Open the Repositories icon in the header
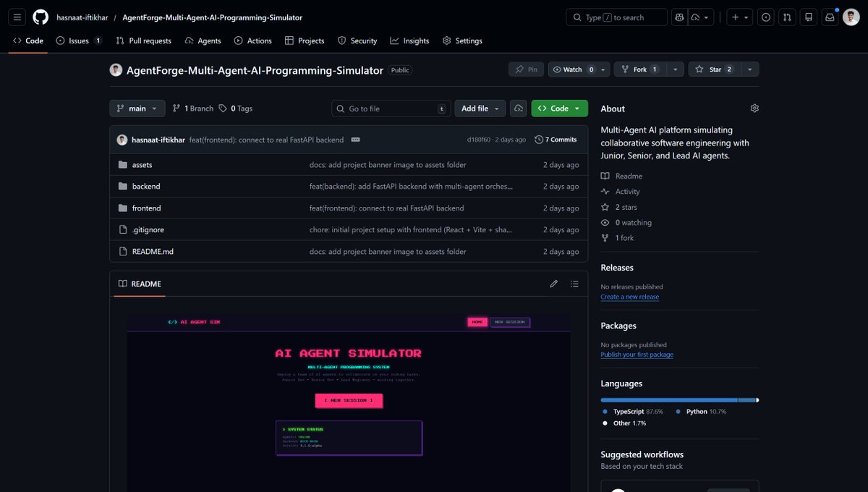Image resolution: width=868 pixels, height=492 pixels. tap(809, 17)
